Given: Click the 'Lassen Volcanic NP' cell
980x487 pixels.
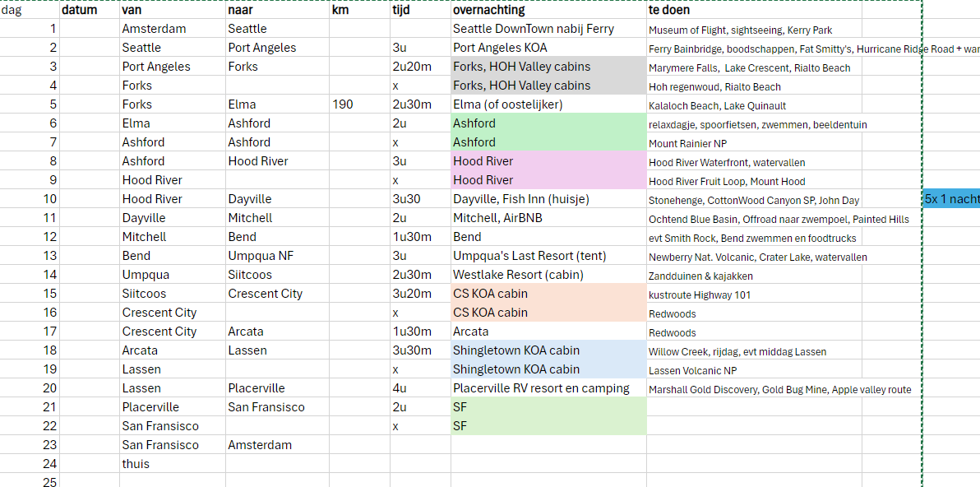Looking at the screenshot, I should pyautogui.click(x=753, y=370).
